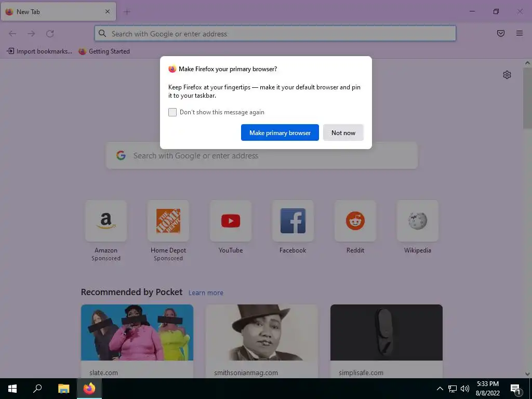This screenshot has height=399, width=532.
Task: Click the Make Firefox your primary browser title
Action: tap(228, 69)
